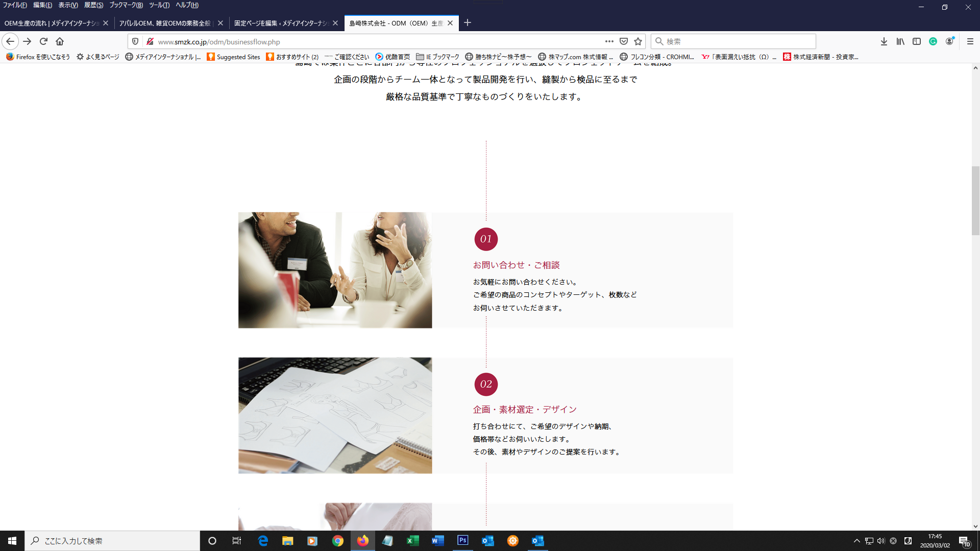Open the Firefox account icon

949,41
